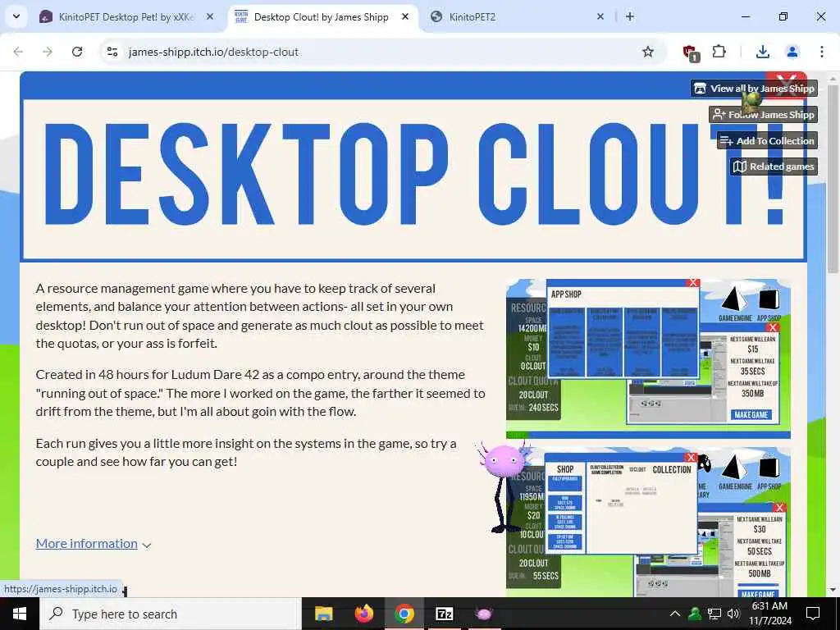Viewport: 840px width, 630px height.
Task: Click the purple axolotl desktop pet
Action: (x=504, y=486)
